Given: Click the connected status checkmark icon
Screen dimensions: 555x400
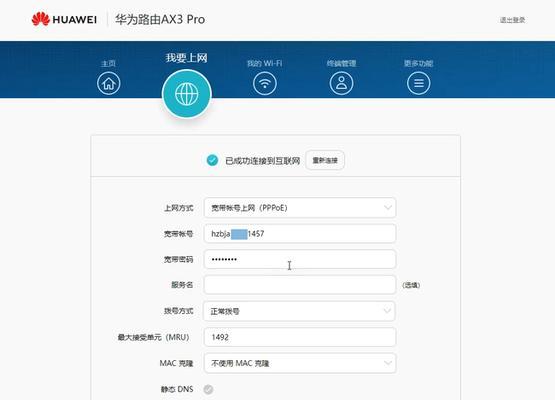Looking at the screenshot, I should click(x=212, y=160).
